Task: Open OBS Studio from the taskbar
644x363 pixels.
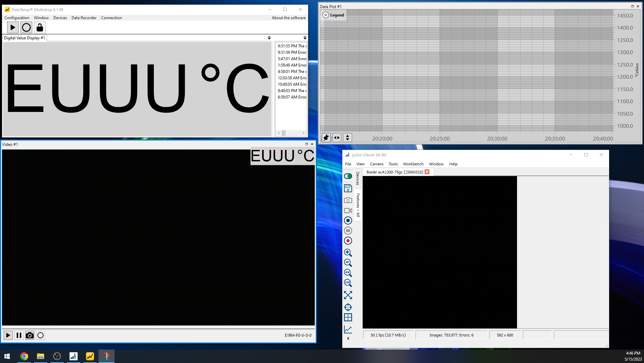Action: click(57, 356)
